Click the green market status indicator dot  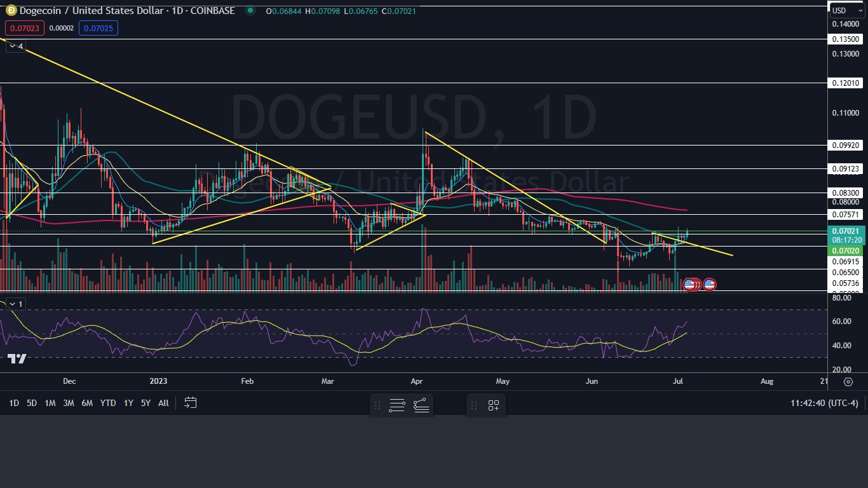250,11
